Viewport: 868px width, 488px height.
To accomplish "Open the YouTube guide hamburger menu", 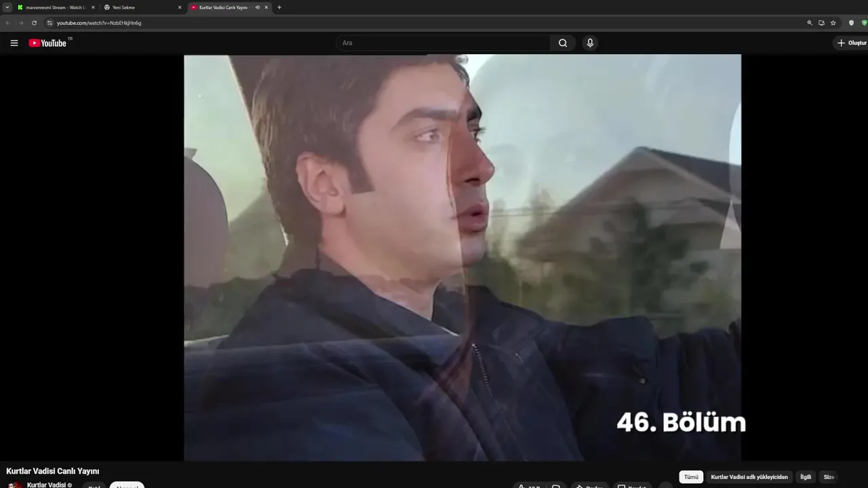I will [14, 43].
